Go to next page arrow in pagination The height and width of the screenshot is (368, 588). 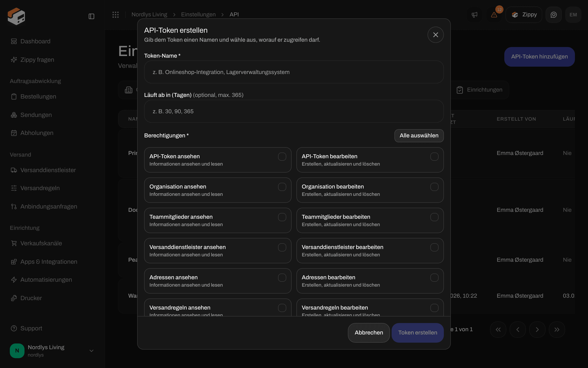(x=537, y=330)
